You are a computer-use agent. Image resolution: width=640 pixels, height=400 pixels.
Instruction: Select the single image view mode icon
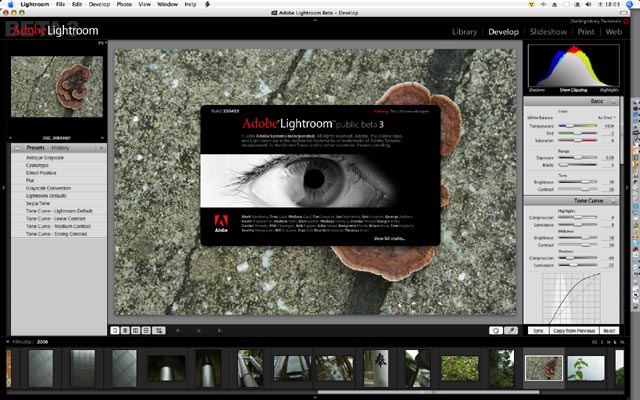[x=115, y=330]
